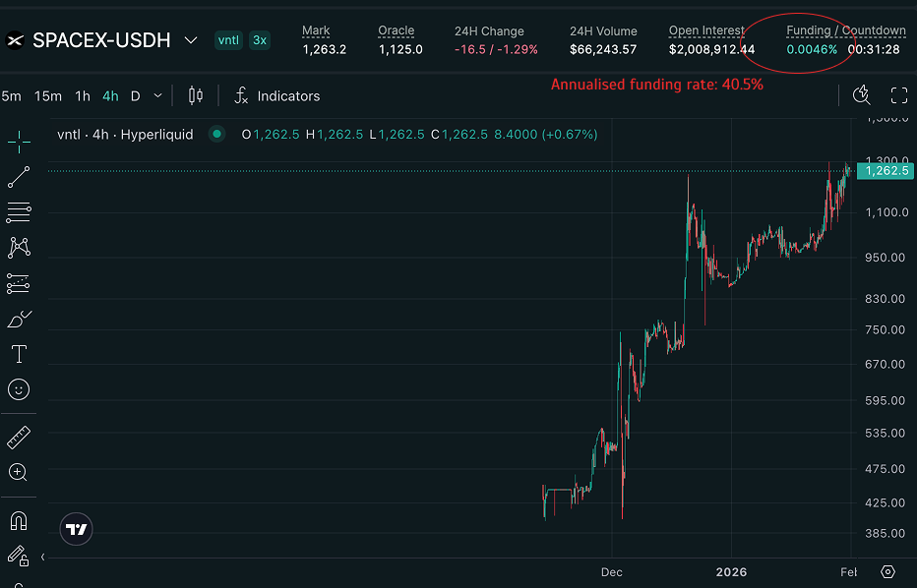The width and height of the screenshot is (917, 588).
Task: Enter fullscreen chart mode
Action: [x=899, y=95]
